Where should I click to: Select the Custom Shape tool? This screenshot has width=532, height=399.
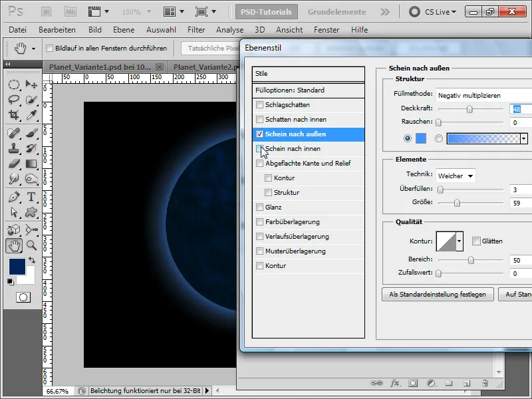point(31,212)
